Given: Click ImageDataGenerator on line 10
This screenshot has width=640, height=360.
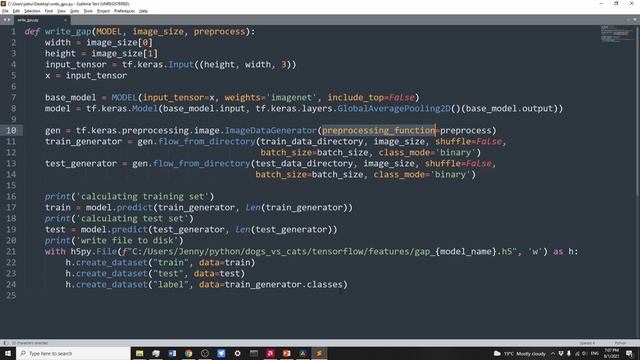Looking at the screenshot, I should point(271,131).
